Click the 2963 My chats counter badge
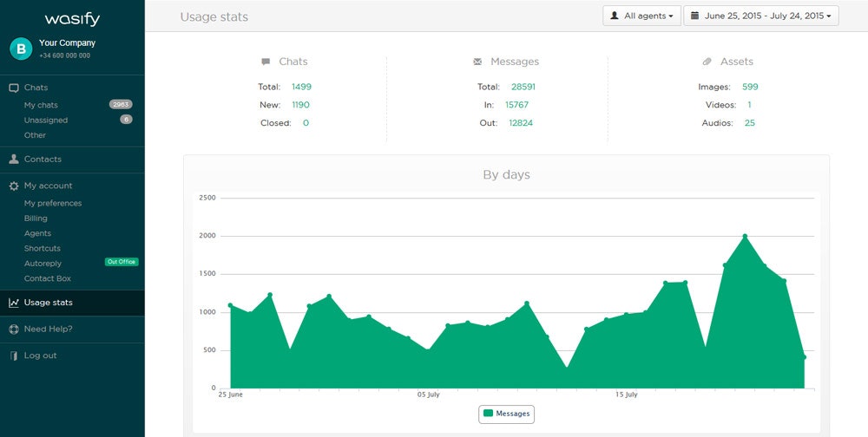Viewport: 868px width, 437px height. tap(121, 105)
